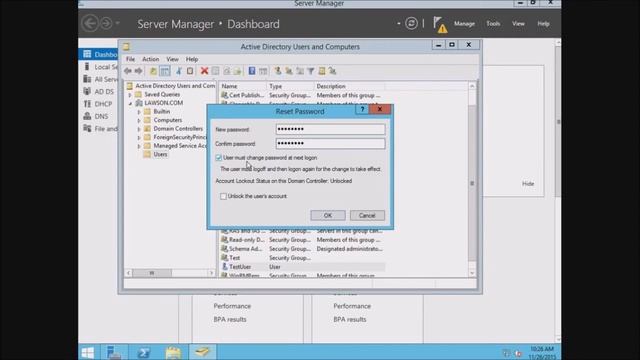Click the Back arrow in ADUC toolbar
Viewport: 640px width, 360px height.
[128, 71]
